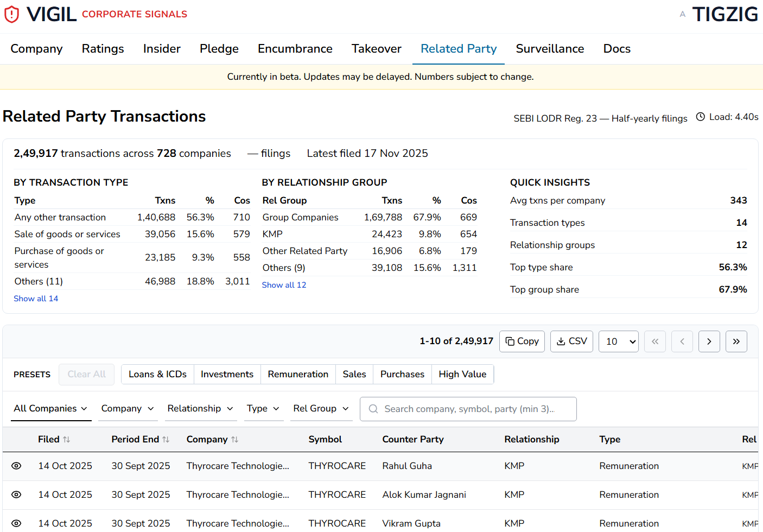Image resolution: width=763 pixels, height=532 pixels.
Task: Open the rows-per-page 10 dropdown
Action: click(x=619, y=341)
